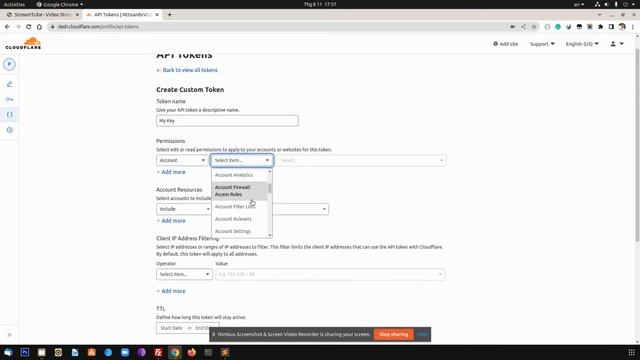Click the share icon in address bar
Screen dimensions: 640x360
tap(523, 27)
